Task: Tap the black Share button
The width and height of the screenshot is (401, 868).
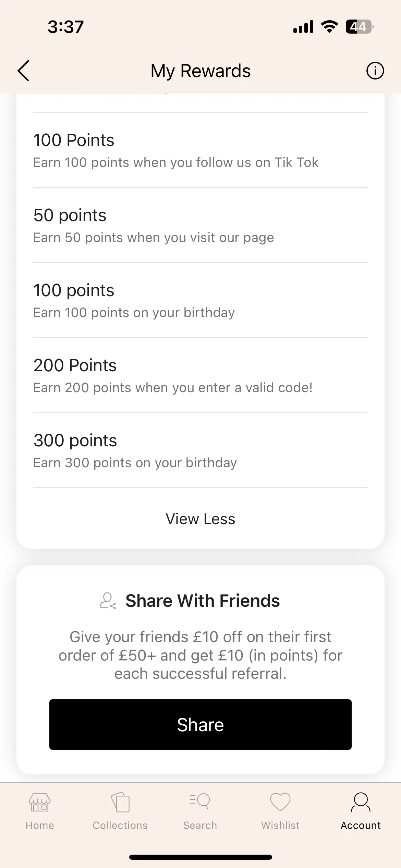Action: pyautogui.click(x=200, y=724)
